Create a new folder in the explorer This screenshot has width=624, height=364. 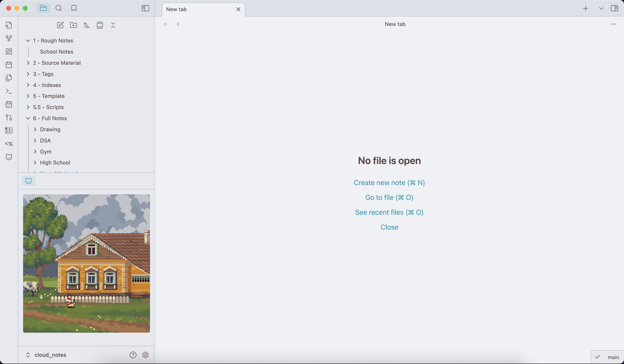click(x=73, y=25)
